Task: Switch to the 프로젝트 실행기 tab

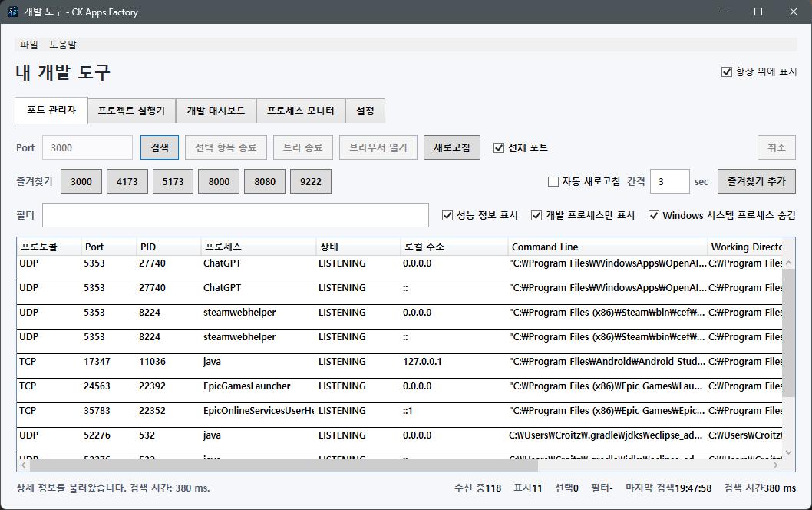Action: point(131,111)
